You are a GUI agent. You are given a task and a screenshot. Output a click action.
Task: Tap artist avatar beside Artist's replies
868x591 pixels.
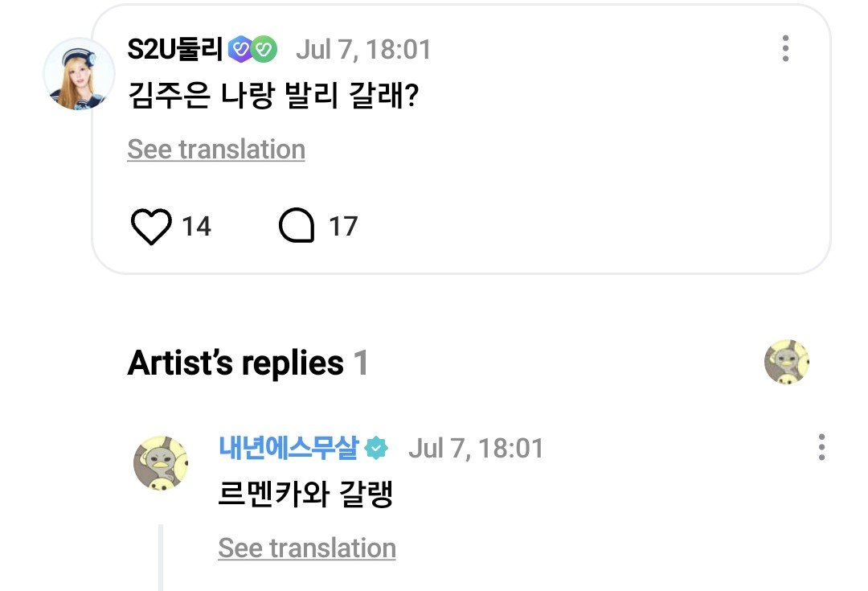pyautogui.click(x=787, y=363)
